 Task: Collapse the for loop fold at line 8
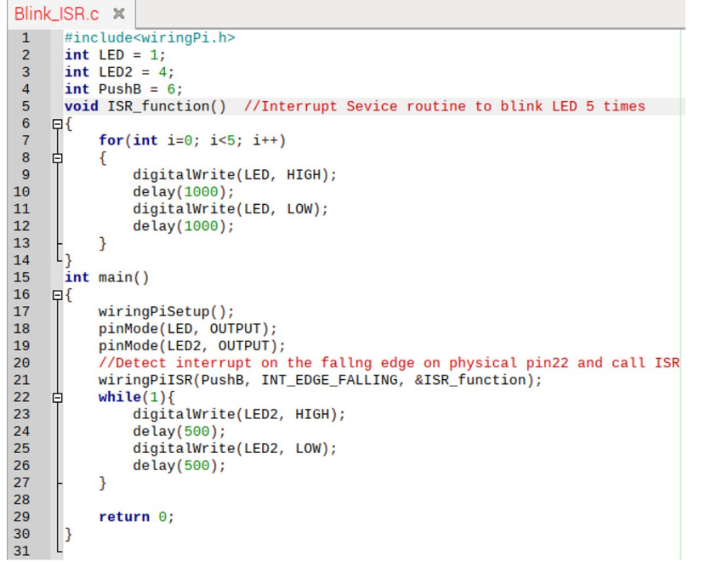[x=57, y=158]
